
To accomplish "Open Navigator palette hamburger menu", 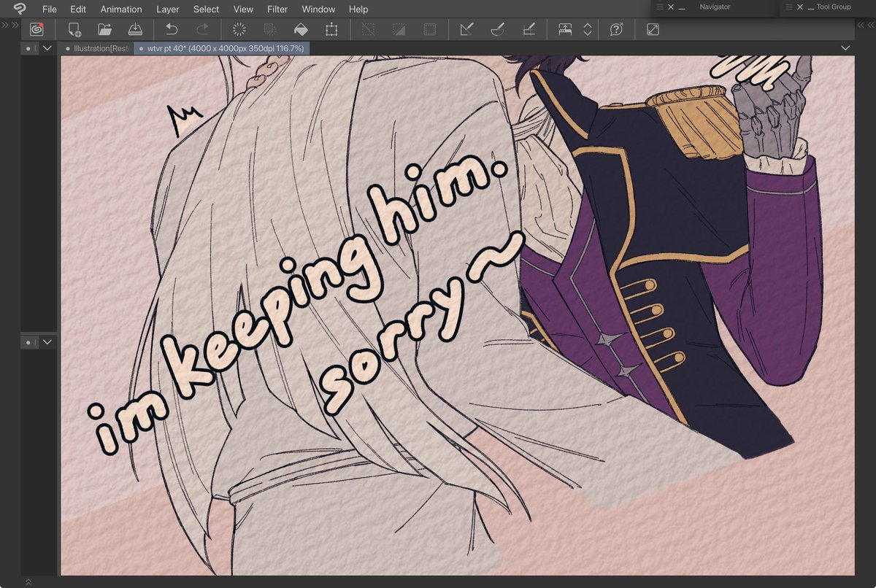I will 660,7.
